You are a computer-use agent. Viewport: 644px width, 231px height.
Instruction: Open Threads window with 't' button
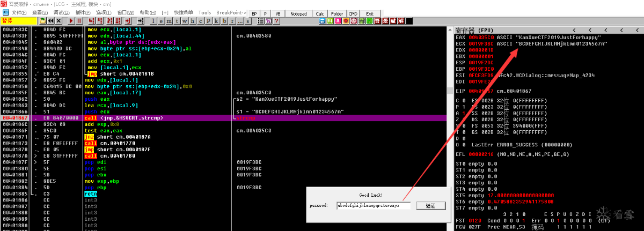[x=177, y=21]
